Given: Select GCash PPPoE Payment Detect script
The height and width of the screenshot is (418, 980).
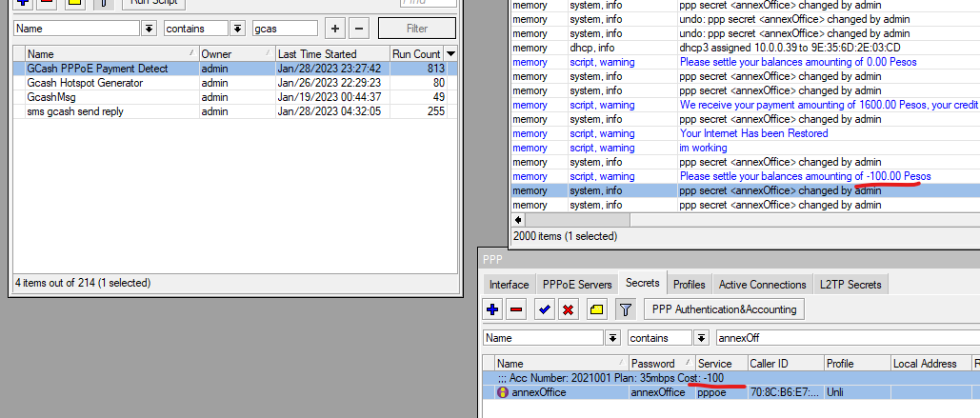Looking at the screenshot, I should 235,69.
